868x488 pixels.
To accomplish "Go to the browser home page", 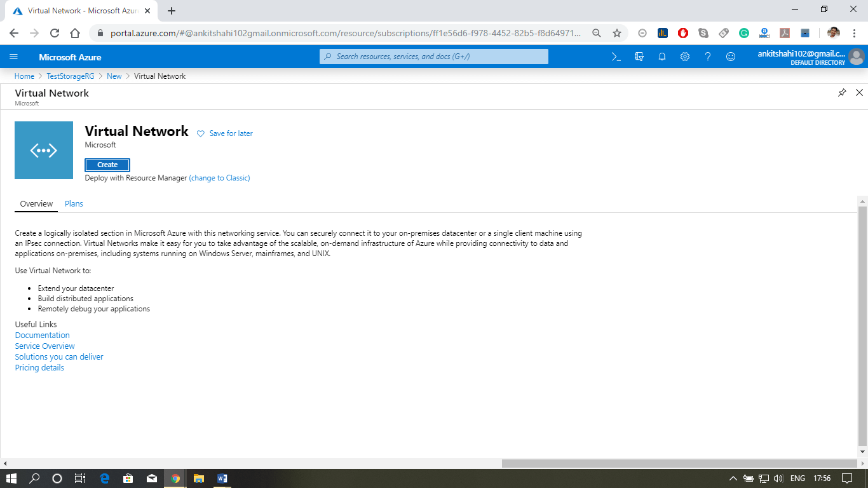I will click(75, 33).
